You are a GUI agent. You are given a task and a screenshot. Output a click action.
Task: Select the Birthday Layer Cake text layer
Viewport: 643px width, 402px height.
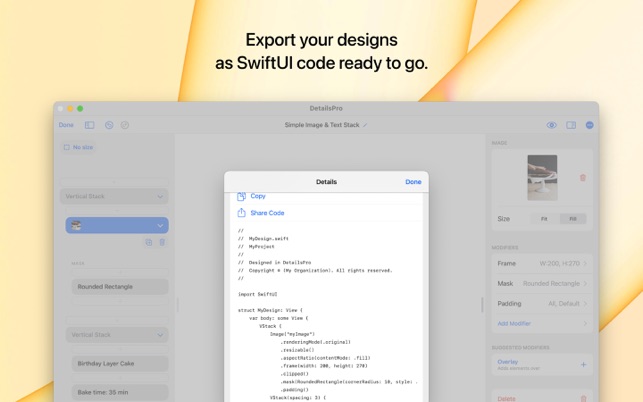(x=120, y=363)
